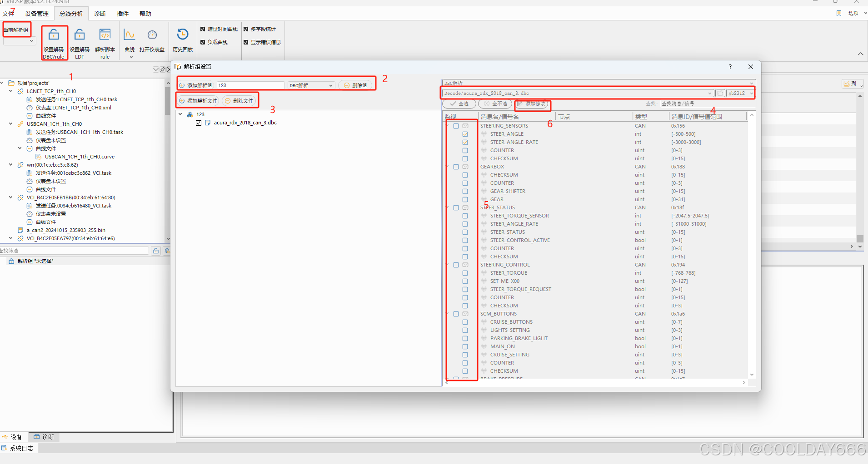Click the GEARBOX message envelope icon
Screen dimensions: 868x464
pyautogui.click(x=465, y=167)
